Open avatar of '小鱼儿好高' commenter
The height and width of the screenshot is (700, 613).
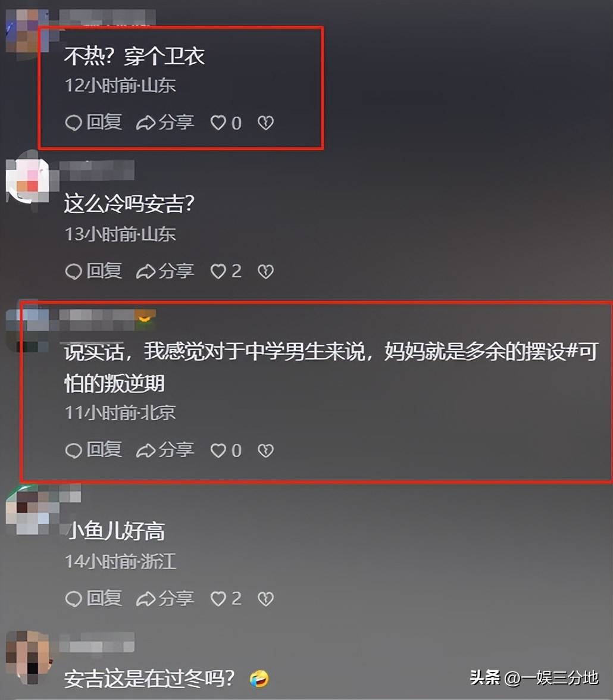pos(28,509)
